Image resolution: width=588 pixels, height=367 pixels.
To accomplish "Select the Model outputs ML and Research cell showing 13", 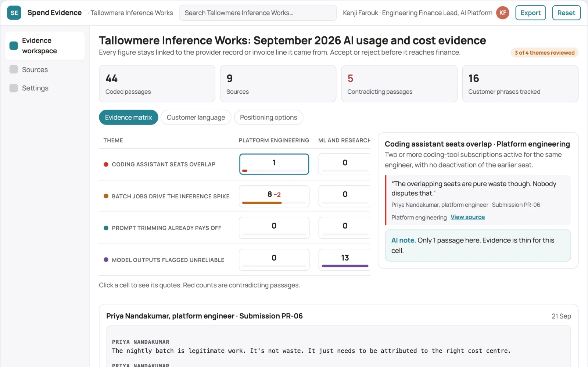I will [x=344, y=260].
